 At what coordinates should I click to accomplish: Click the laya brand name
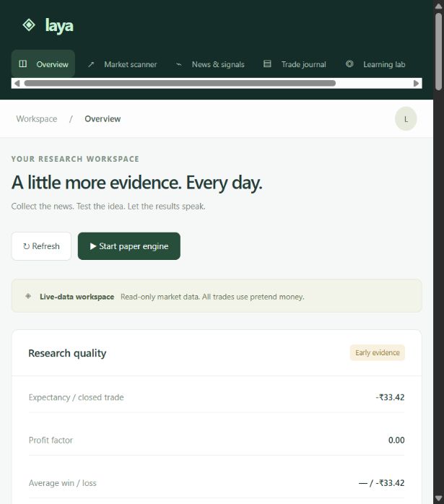pyautogui.click(x=59, y=26)
